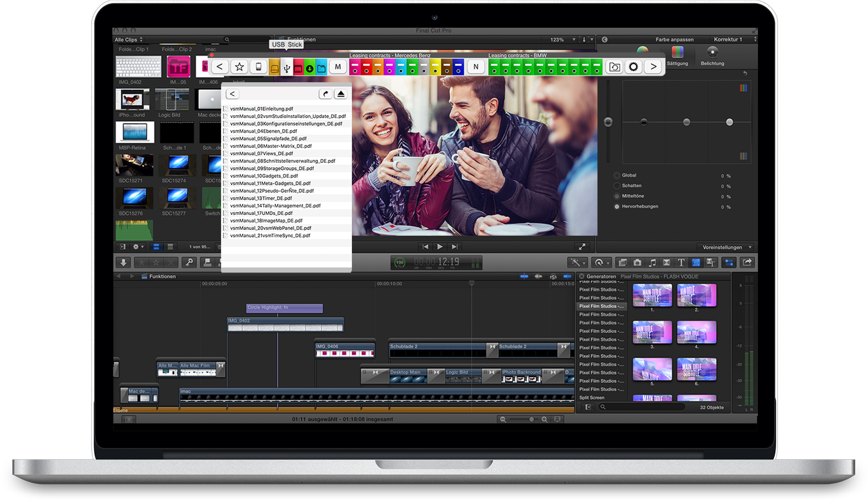Reset color board with undo arrow
This screenshot has height=500, width=868.
[x=745, y=73]
